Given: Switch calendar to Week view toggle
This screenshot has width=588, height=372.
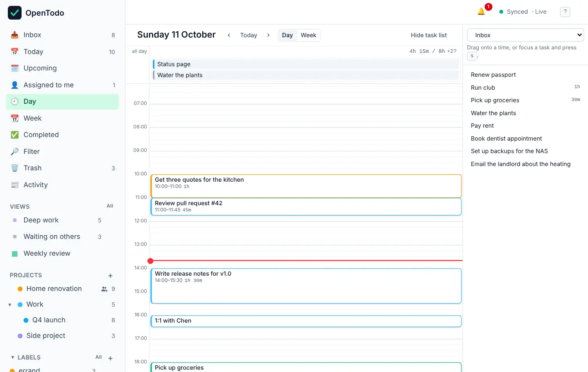Looking at the screenshot, I should pyautogui.click(x=309, y=35).
